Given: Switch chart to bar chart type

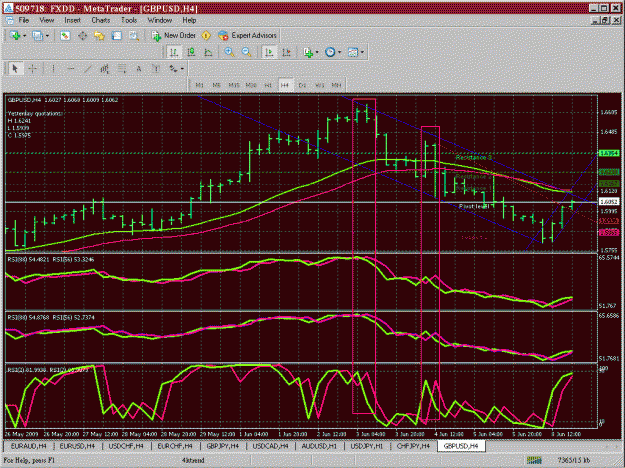Looking at the screenshot, I should click(174, 52).
